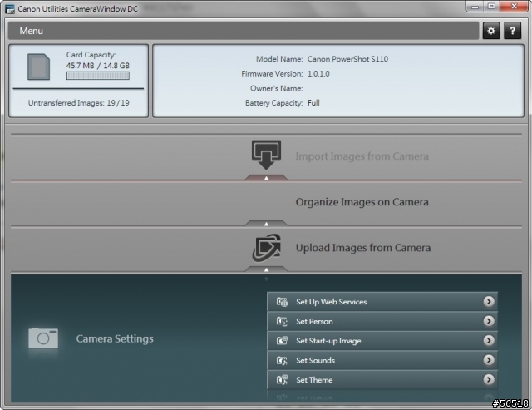Select Upload Images from Camera

(363, 248)
